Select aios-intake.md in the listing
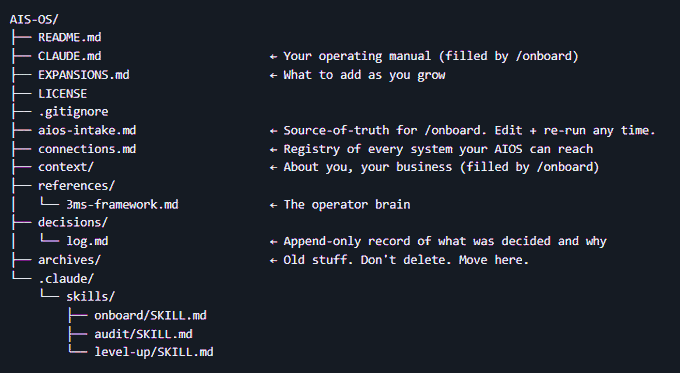Screen dimensions: 680x373 coord(87,130)
